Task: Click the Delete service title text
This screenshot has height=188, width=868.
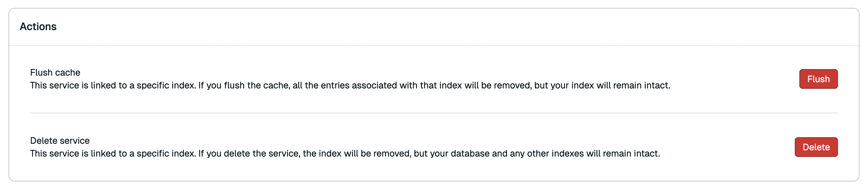Action: [x=59, y=141]
